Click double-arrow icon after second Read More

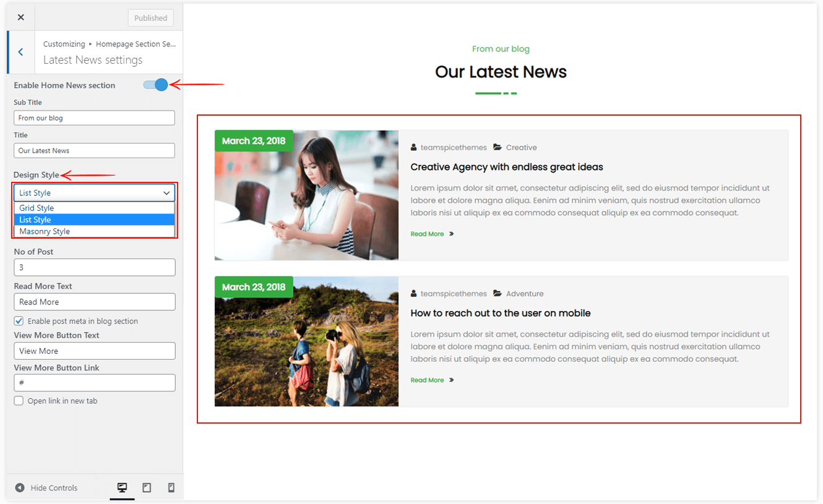click(452, 380)
